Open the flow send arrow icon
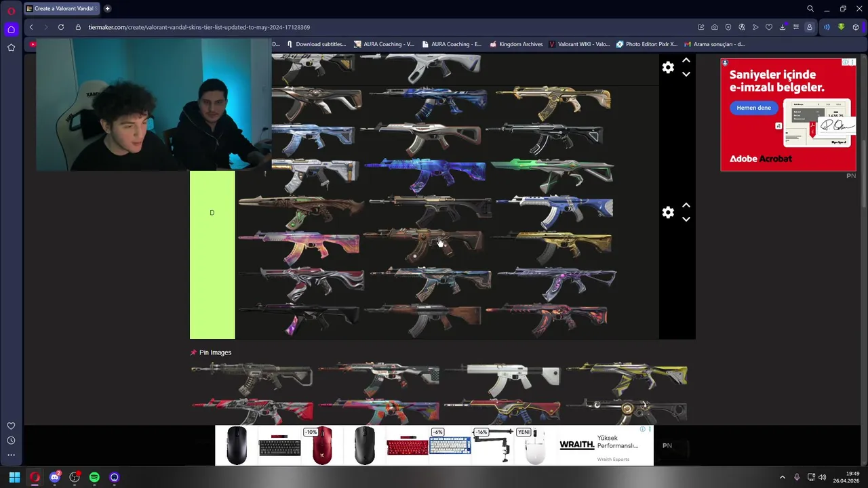The image size is (868, 488). pyautogui.click(x=755, y=27)
